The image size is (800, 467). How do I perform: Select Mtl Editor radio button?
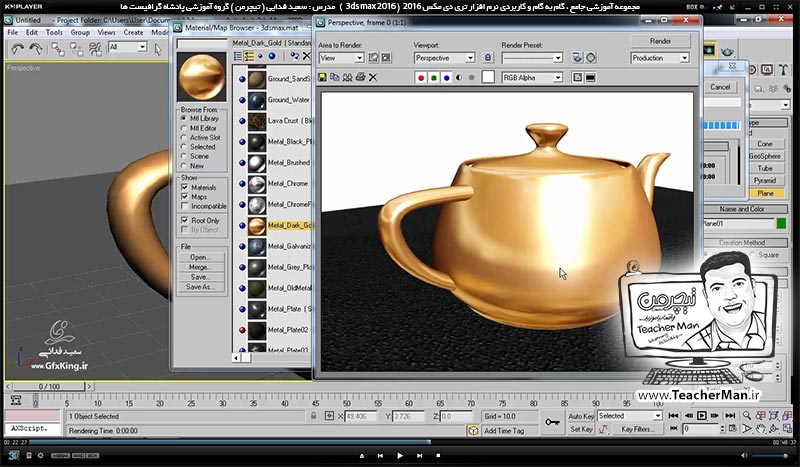click(184, 128)
